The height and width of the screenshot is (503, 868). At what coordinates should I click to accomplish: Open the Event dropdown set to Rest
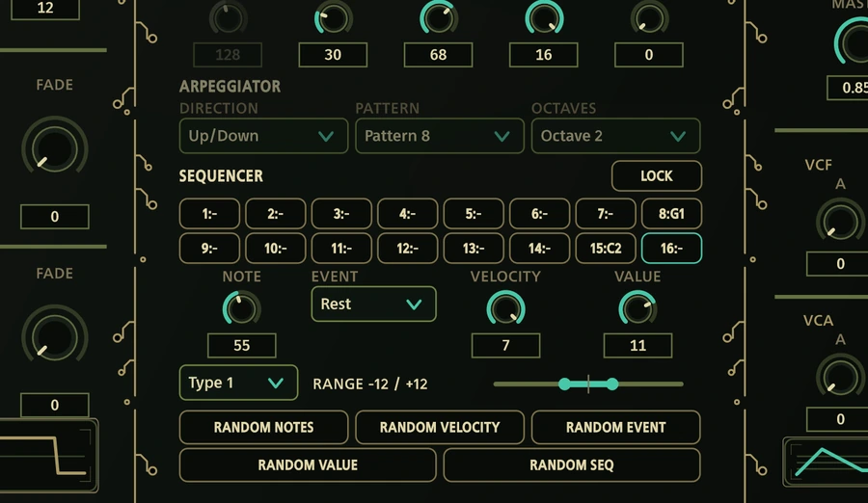tap(373, 304)
